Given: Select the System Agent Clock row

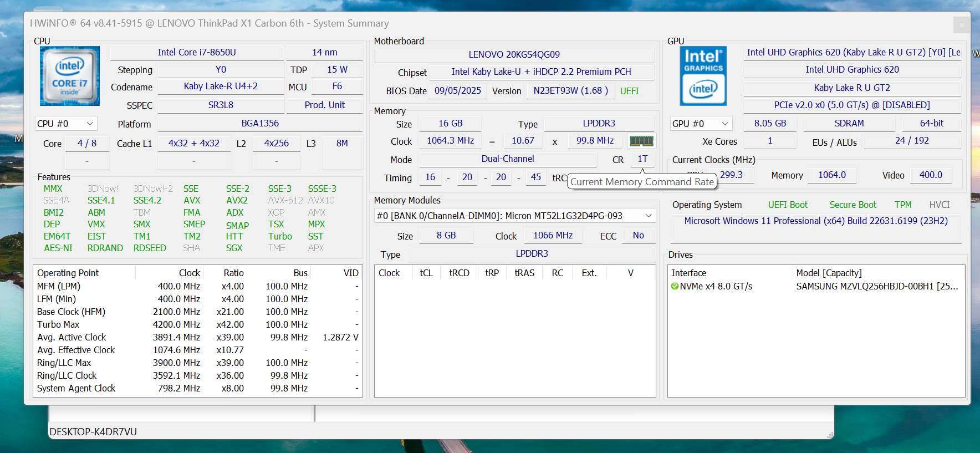Looking at the screenshot, I should click(198, 388).
